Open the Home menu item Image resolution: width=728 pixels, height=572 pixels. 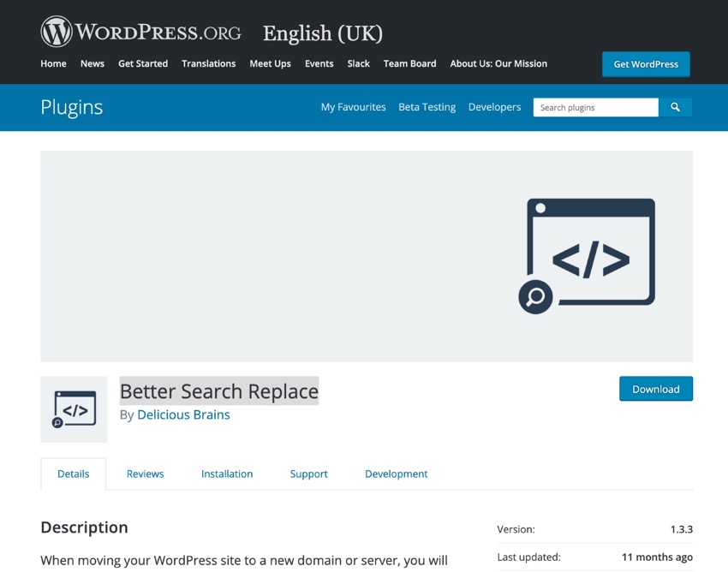point(53,63)
